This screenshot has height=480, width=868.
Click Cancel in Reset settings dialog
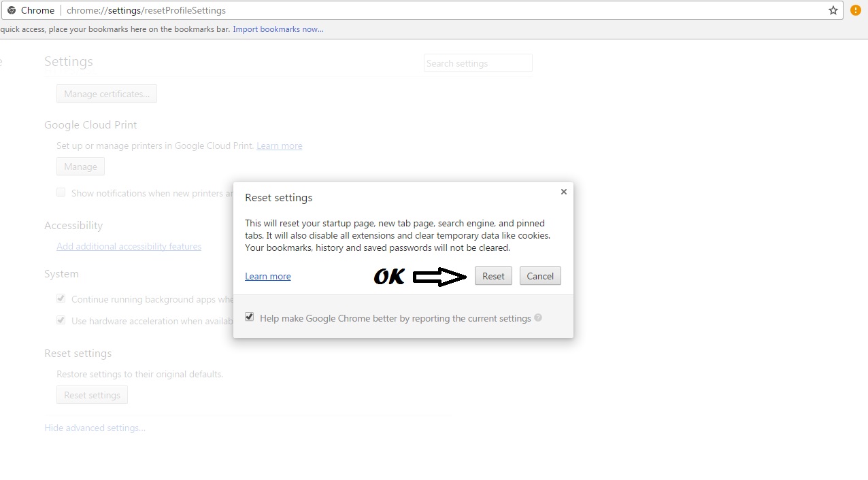(x=540, y=276)
